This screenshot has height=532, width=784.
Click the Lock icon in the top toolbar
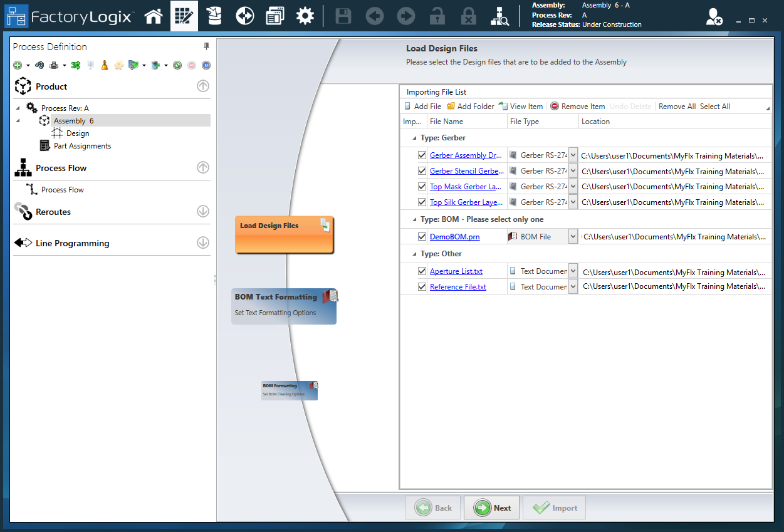[437, 16]
